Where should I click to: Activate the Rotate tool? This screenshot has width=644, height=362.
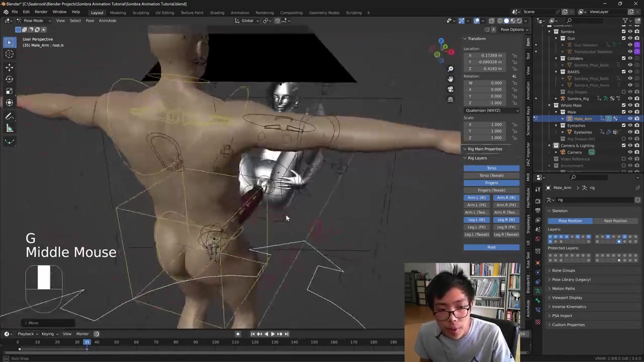[9, 79]
